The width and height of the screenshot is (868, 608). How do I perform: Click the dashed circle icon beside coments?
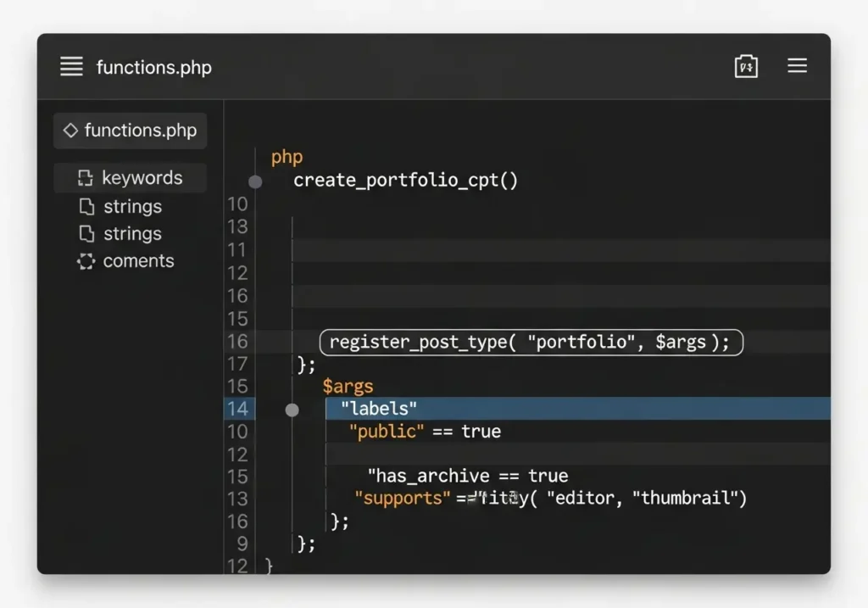point(86,261)
